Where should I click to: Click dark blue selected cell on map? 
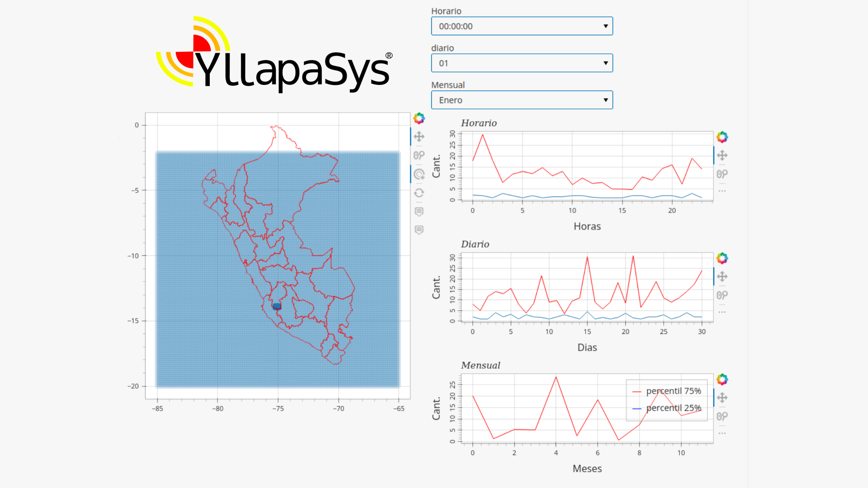click(277, 306)
